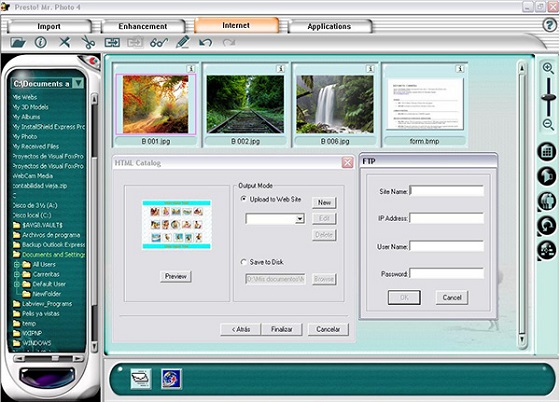
Task: Go back with Atrás button
Action: pyautogui.click(x=241, y=329)
